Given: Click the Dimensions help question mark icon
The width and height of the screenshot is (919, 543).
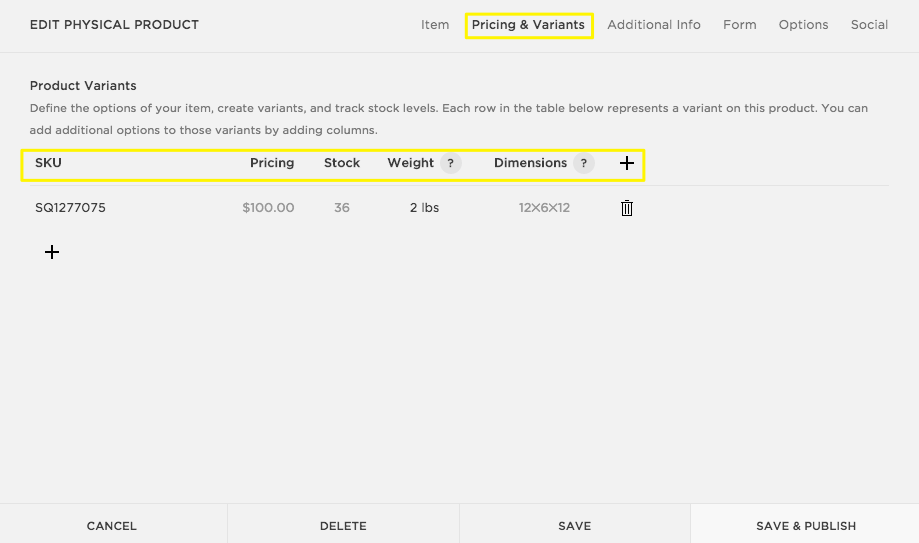Looking at the screenshot, I should coord(583,163).
